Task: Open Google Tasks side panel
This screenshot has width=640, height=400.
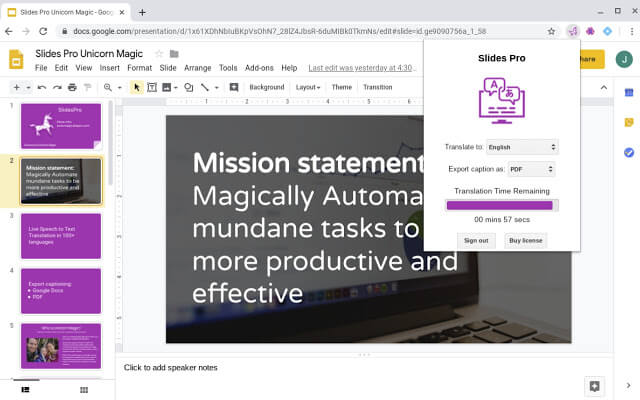Action: tap(629, 152)
